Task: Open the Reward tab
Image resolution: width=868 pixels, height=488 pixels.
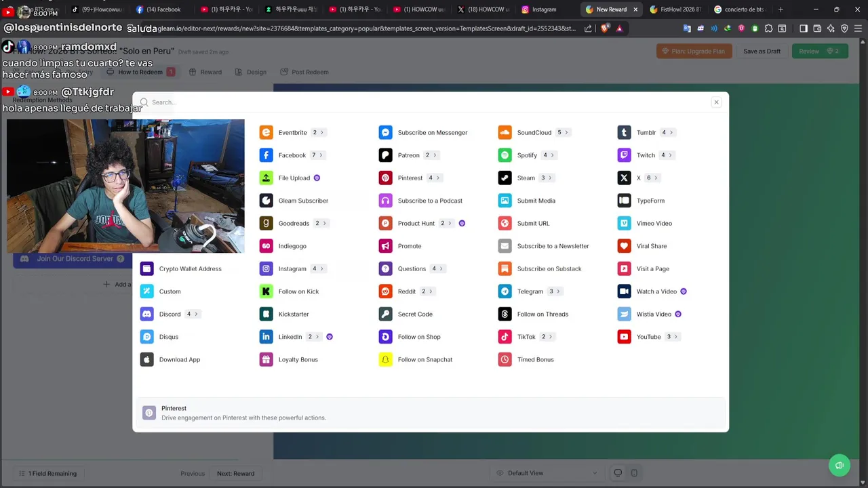Action: tap(205, 72)
